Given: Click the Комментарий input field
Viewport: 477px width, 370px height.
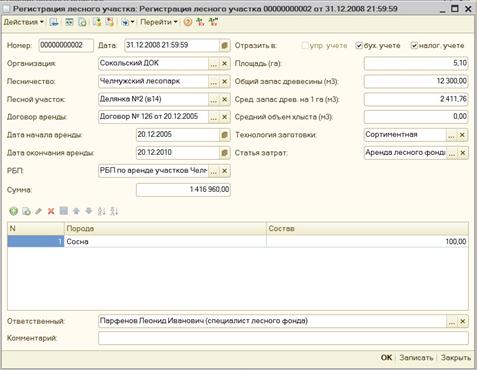Looking at the screenshot, I should click(283, 338).
